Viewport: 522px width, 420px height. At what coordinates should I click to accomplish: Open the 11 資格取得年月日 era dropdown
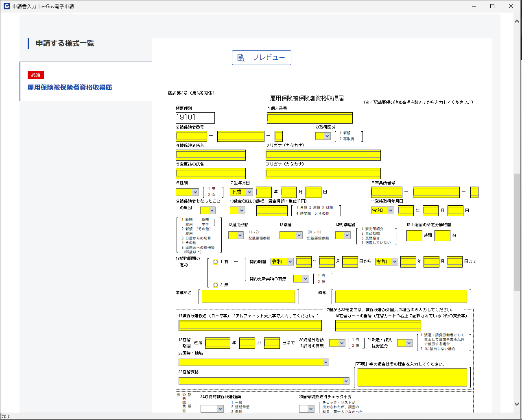382,210
